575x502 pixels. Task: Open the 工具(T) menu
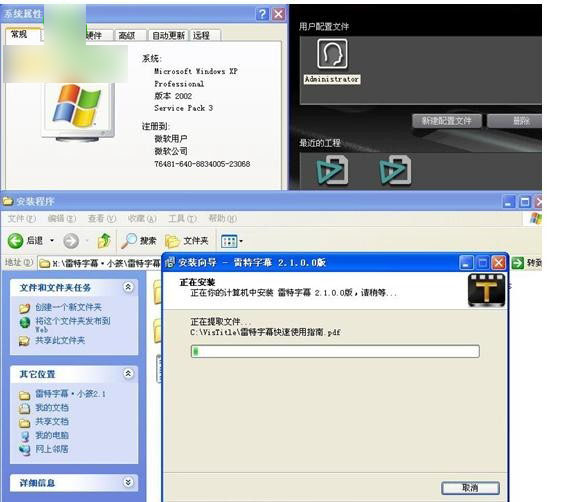tap(182, 219)
